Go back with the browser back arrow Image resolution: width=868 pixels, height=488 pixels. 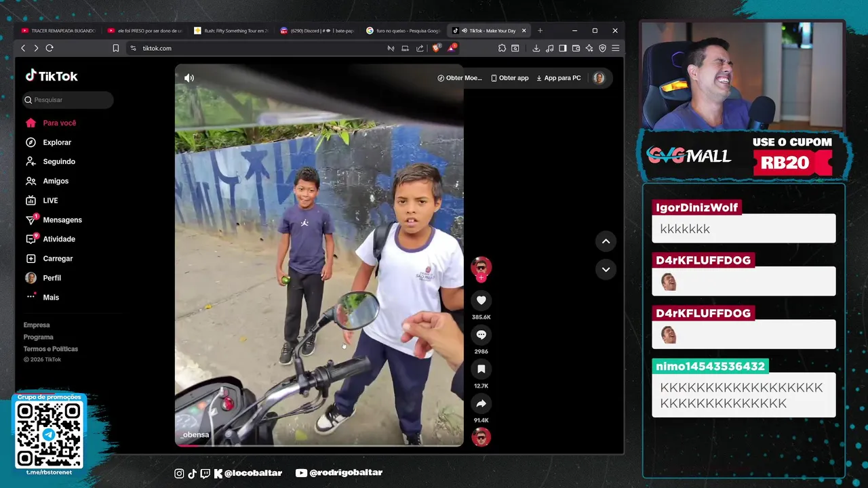(23, 48)
